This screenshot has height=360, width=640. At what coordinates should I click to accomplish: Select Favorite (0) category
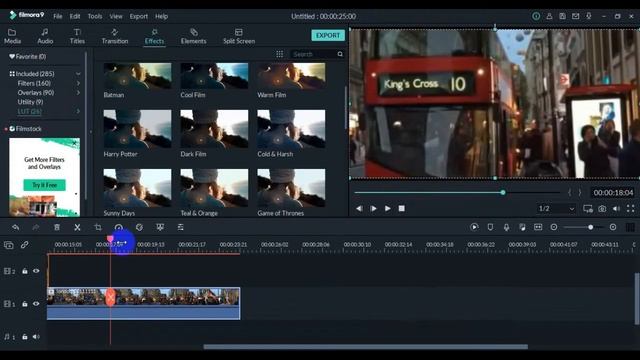point(27,56)
